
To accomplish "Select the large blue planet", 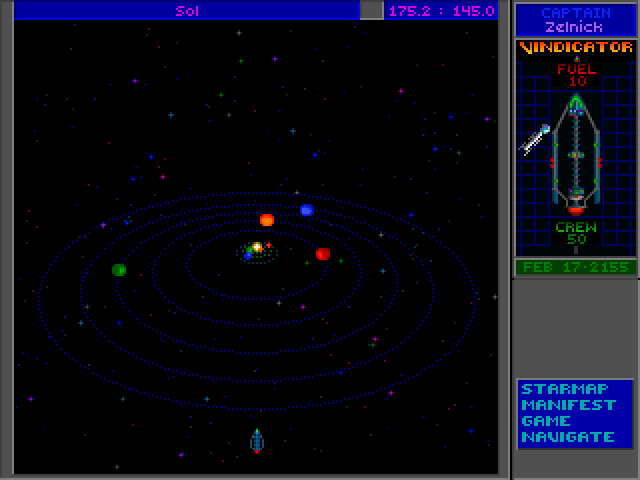I will (x=307, y=210).
